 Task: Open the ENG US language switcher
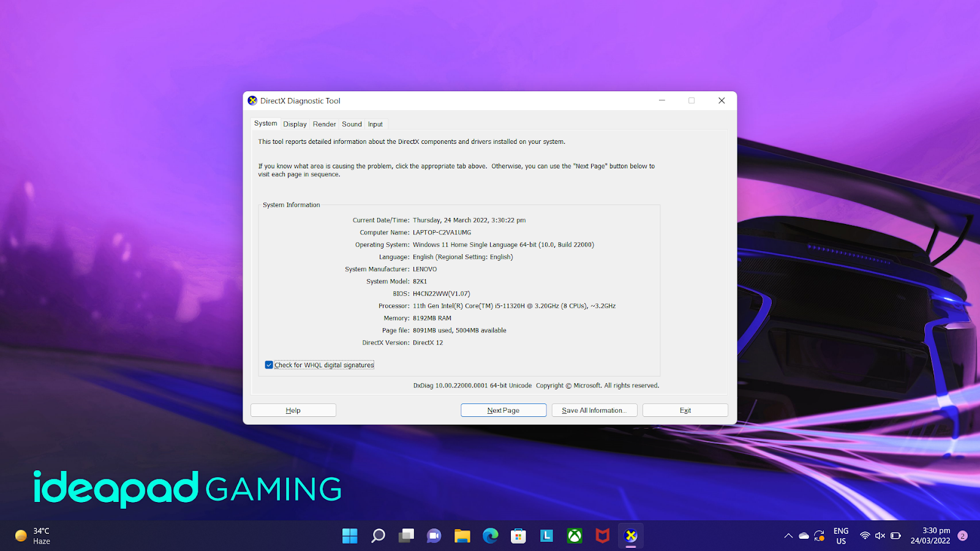point(841,536)
